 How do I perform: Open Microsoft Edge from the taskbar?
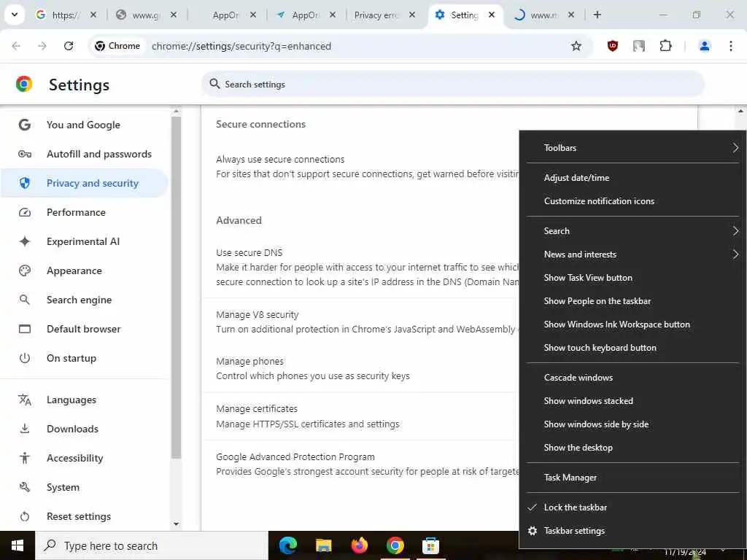287,545
